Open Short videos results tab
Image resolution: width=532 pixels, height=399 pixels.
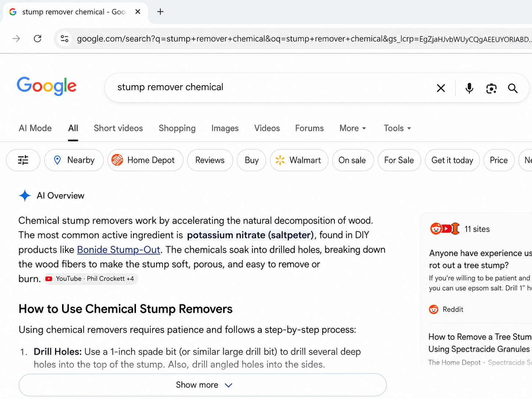point(118,128)
